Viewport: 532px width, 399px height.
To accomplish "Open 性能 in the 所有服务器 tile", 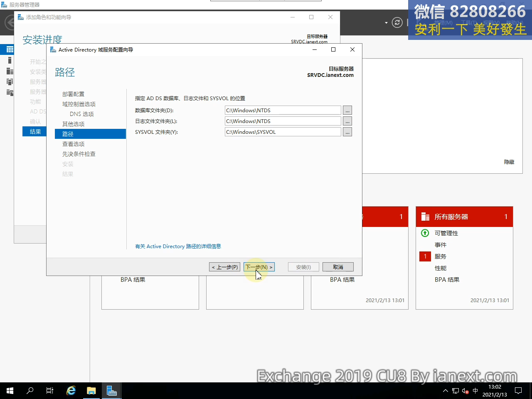I will (441, 268).
